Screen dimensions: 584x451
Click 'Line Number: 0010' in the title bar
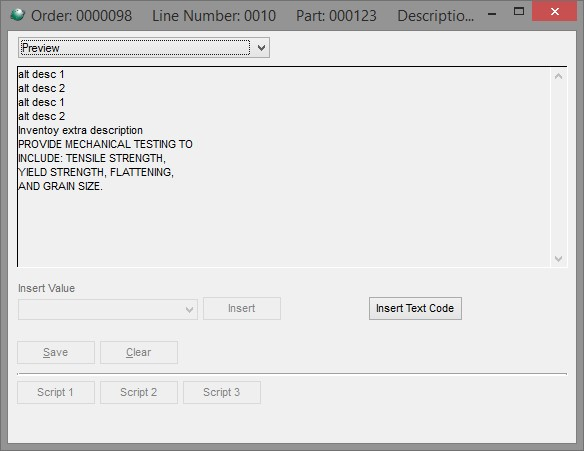pos(214,16)
